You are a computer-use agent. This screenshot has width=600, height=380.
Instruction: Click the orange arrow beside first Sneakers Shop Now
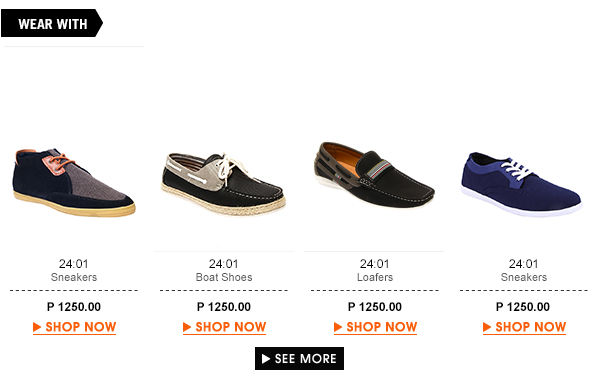coord(37,327)
